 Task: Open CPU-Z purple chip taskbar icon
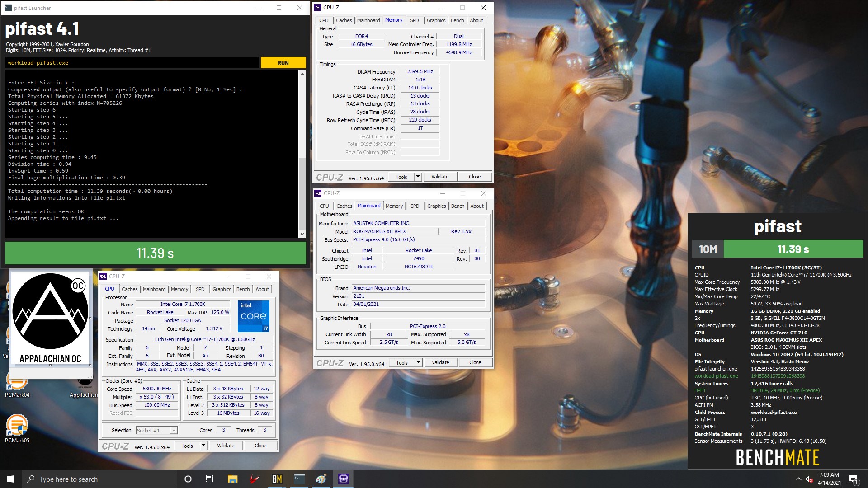click(x=344, y=479)
